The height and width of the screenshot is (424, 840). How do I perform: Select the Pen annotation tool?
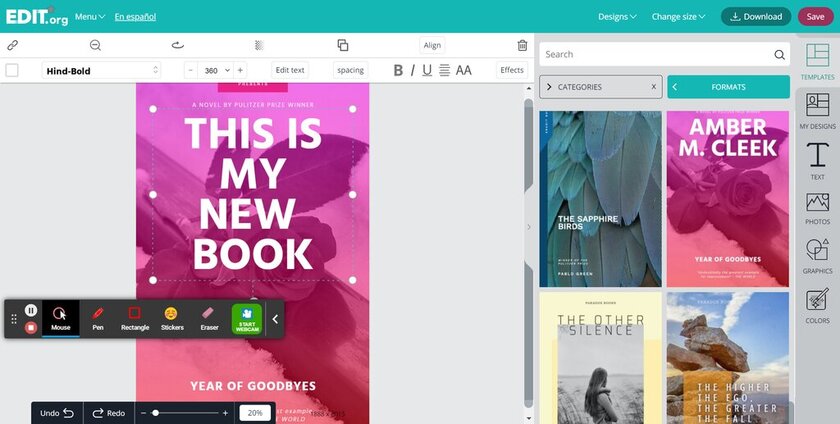pos(97,318)
